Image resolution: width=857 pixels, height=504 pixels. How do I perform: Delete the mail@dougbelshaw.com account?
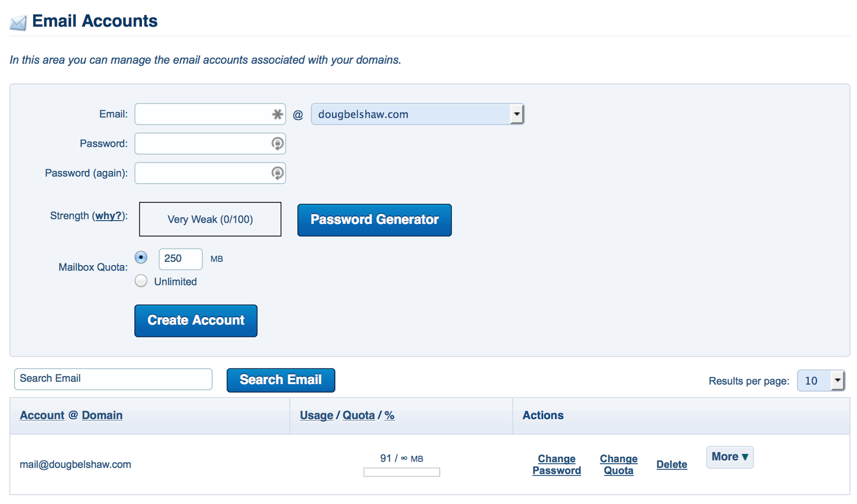[671, 464]
